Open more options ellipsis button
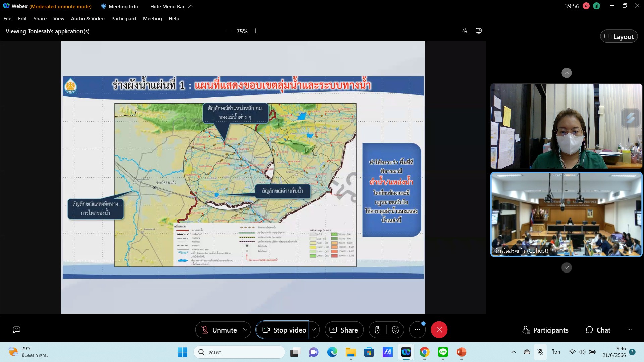This screenshot has width=644, height=362. coord(417,330)
